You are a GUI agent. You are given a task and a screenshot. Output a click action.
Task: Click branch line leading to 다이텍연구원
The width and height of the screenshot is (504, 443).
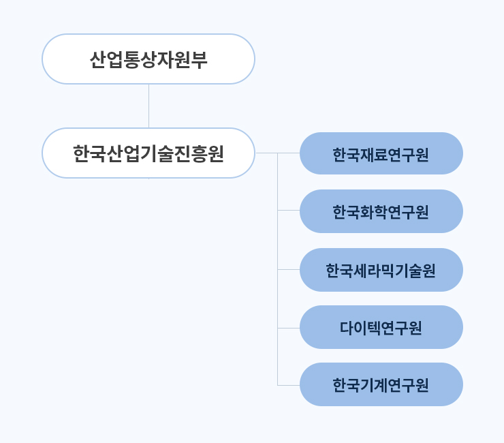point(289,328)
